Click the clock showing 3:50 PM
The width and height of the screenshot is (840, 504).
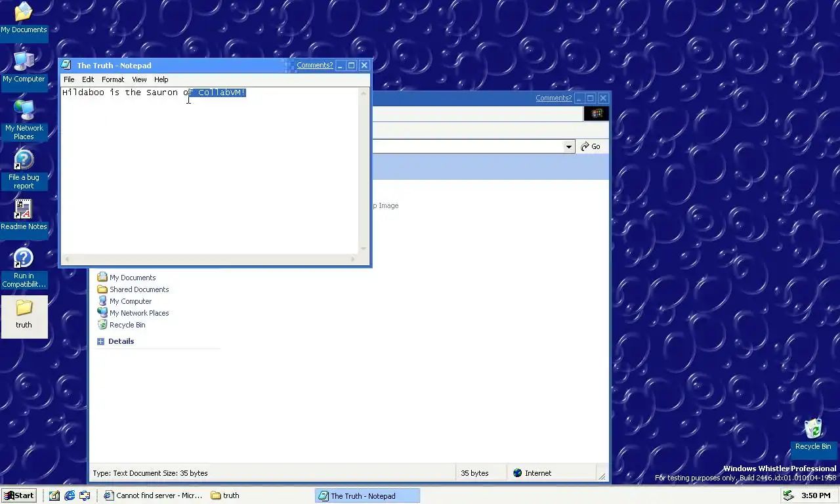click(x=816, y=495)
